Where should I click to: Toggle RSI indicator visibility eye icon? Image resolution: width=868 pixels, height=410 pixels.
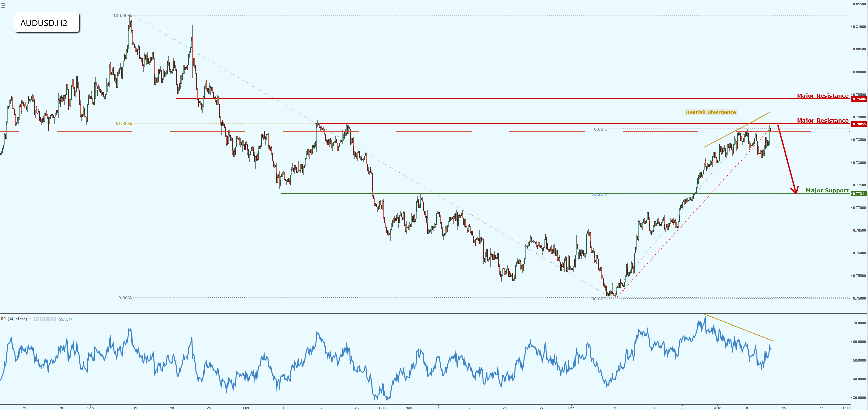point(37,319)
